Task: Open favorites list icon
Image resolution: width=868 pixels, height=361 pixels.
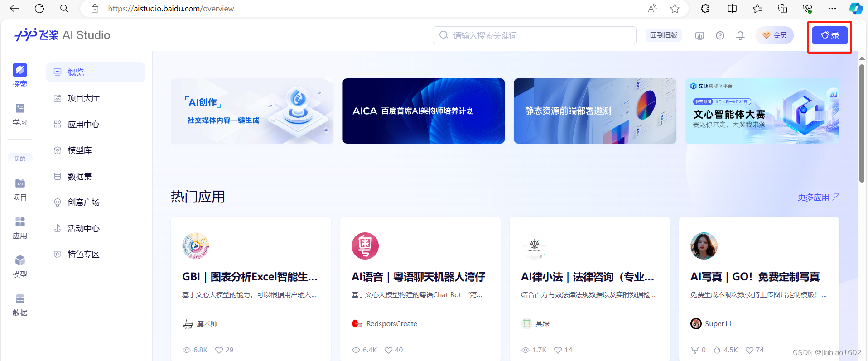Action: pyautogui.click(x=757, y=9)
